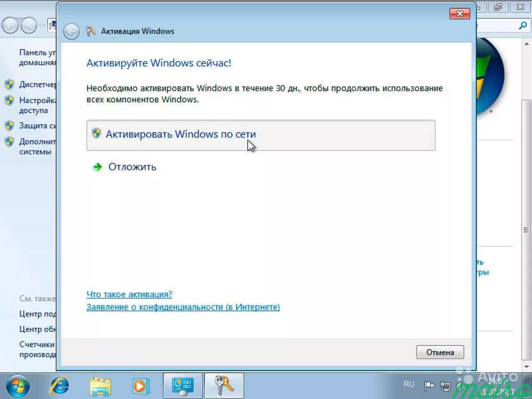
Task: Switch to Control Panel System taskbar button
Action: [183, 386]
